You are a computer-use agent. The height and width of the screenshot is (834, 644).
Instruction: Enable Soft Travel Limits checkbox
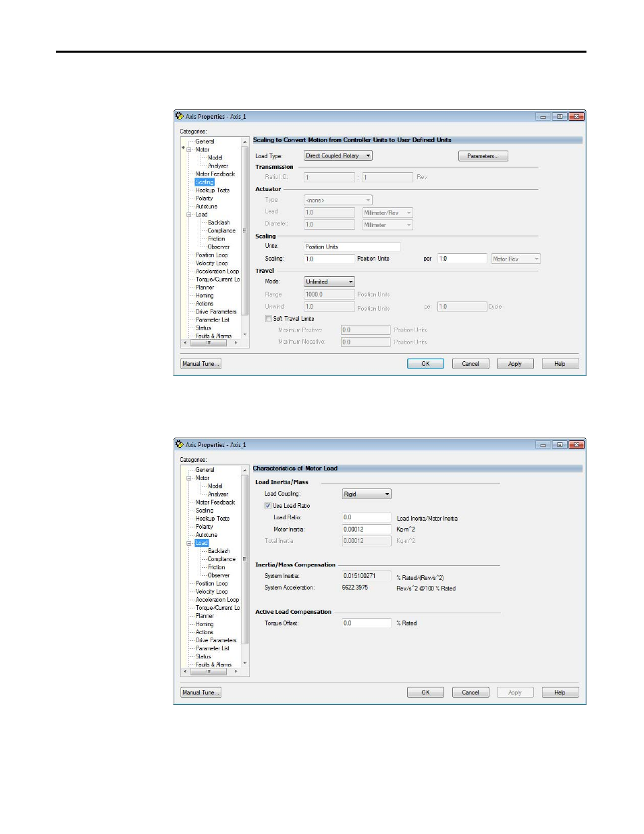[x=268, y=319]
